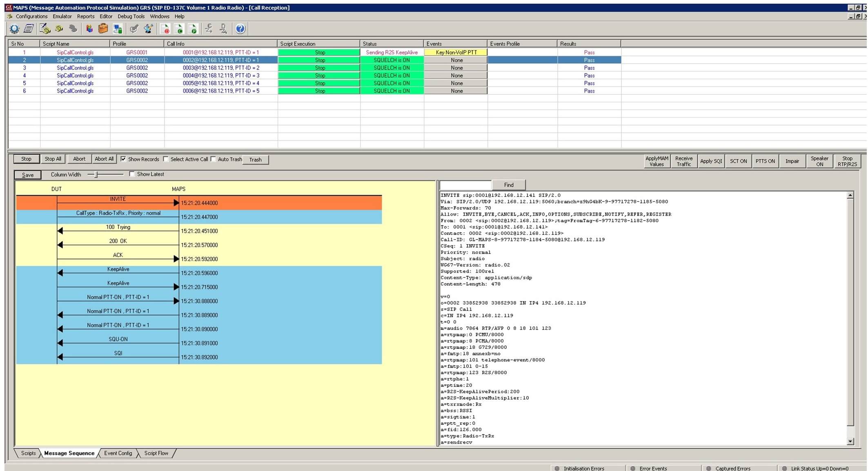Click the Key Non-VoIP PTT event cell

[x=456, y=52]
